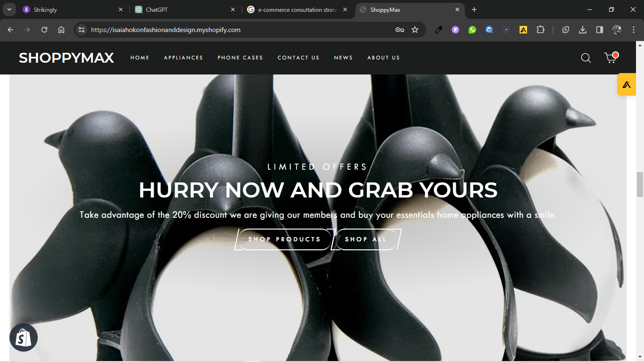
Task: Click the yellow toolbar extension icon
Action: pyautogui.click(x=523, y=30)
